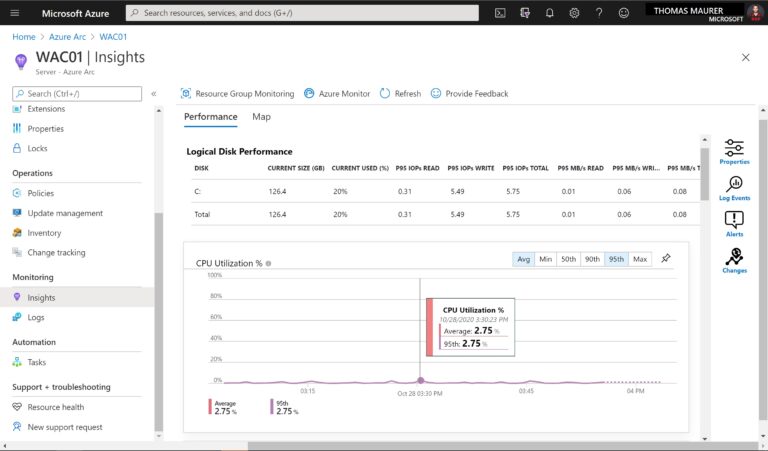The width and height of the screenshot is (768, 451).
Task: Open the help question mark
Action: pos(599,13)
